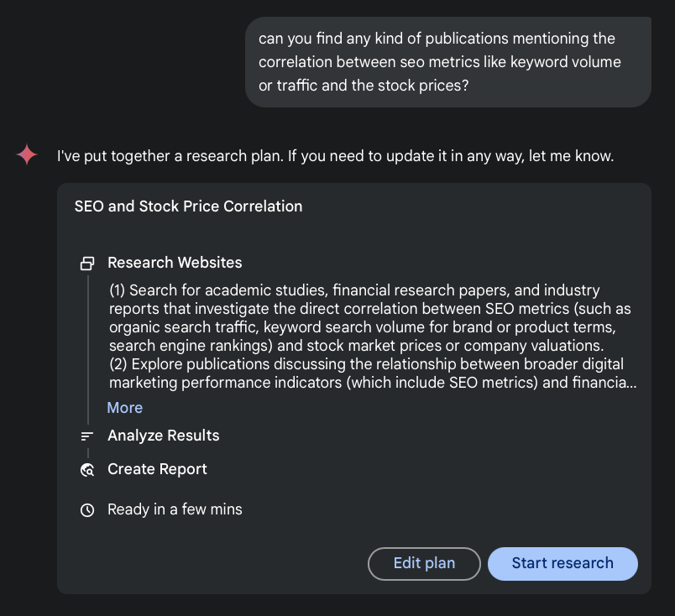
Task: Click the Analyze Results step label
Action: click(x=163, y=436)
